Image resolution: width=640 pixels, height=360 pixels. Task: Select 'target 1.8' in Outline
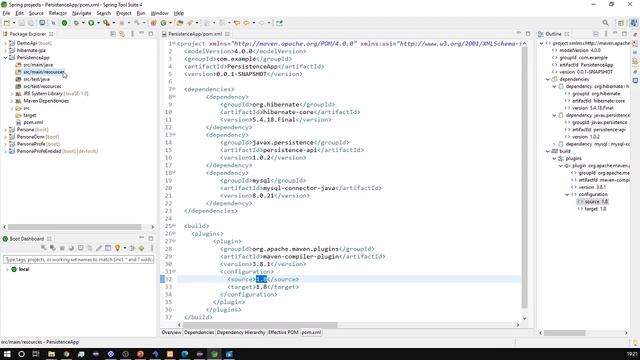(595, 209)
